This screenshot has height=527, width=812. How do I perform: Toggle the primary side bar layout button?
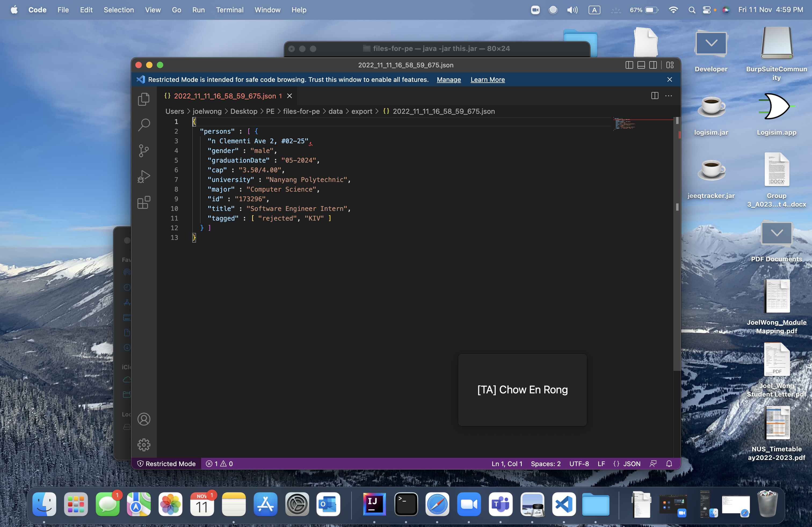tap(629, 65)
